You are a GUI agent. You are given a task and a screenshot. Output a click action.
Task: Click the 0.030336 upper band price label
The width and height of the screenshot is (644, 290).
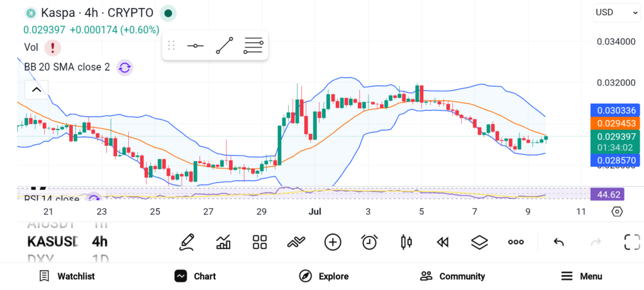pyautogui.click(x=615, y=111)
